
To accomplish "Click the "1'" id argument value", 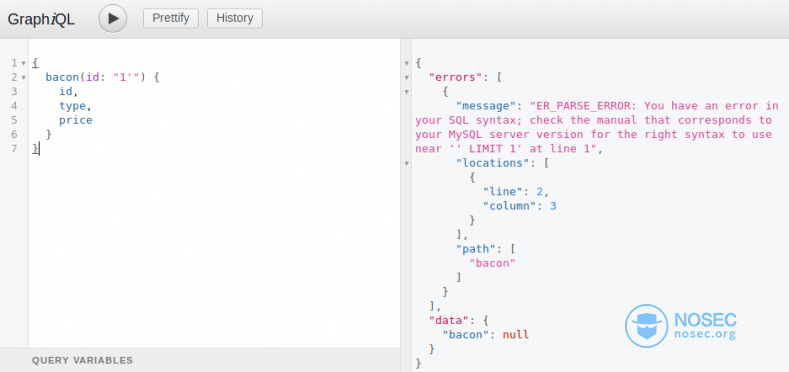I will pos(126,78).
